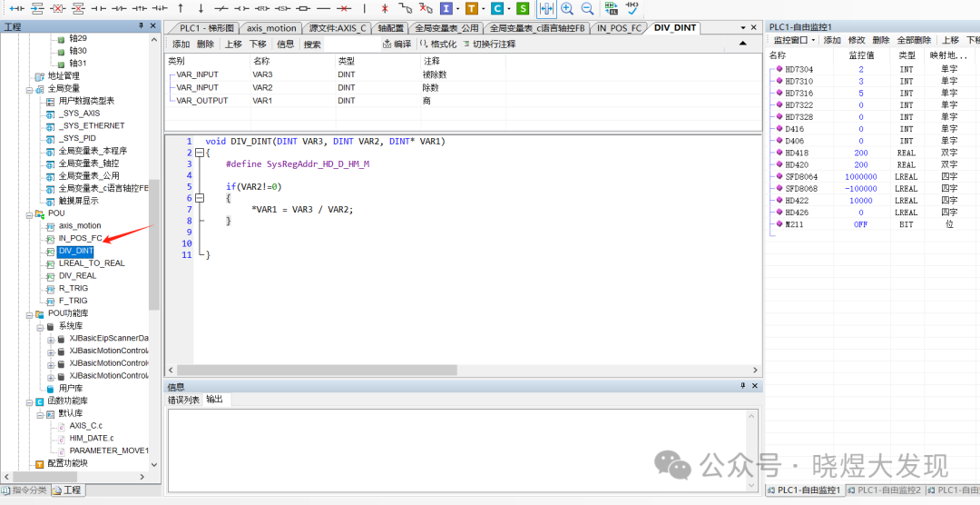This screenshot has height=505, width=980.
Task: Insert an output coil
Action: pyautogui.click(x=241, y=8)
